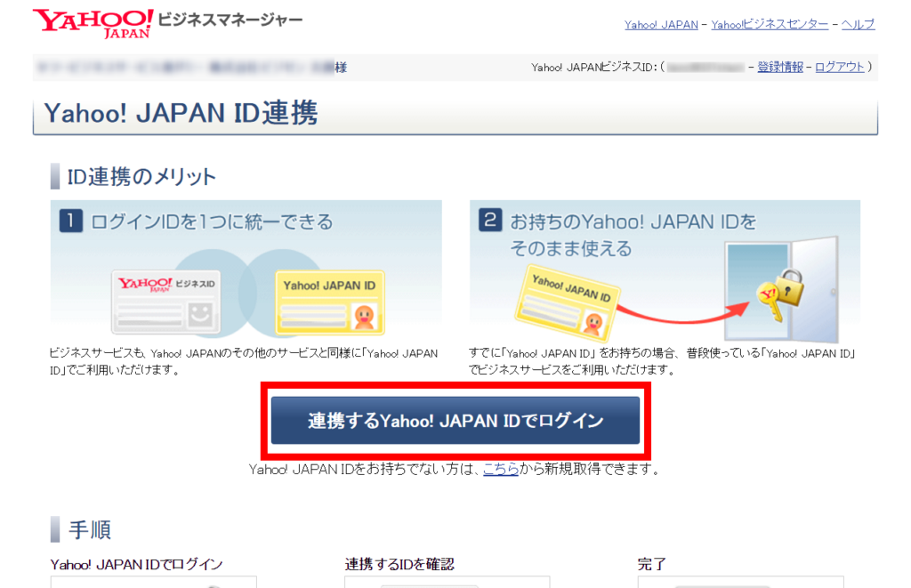Viewport: 911px width, 588px height.
Task: Click 連携するYahoo! JAPAN IDでログイン button
Action: coord(455,421)
